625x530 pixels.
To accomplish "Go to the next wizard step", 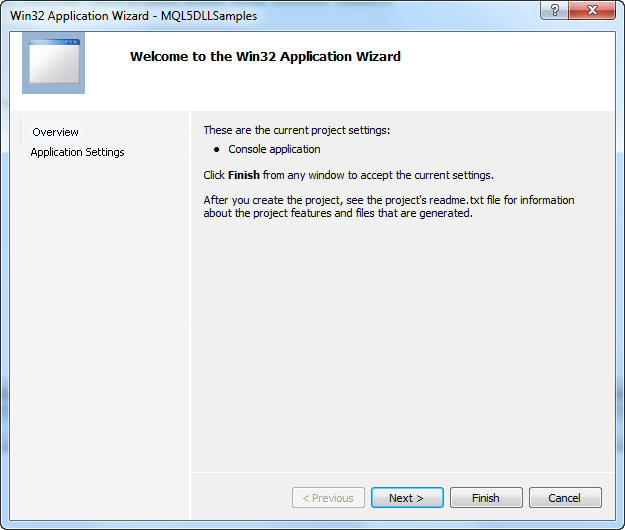I will click(407, 498).
